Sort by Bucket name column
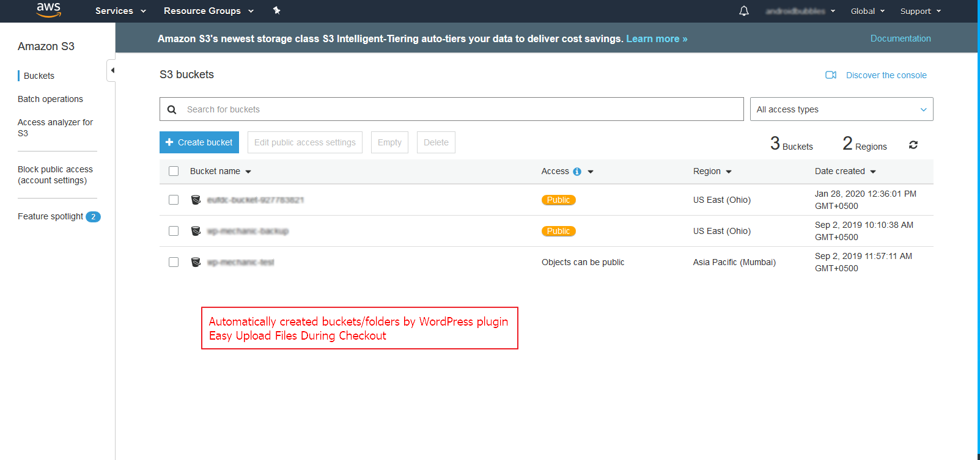The width and height of the screenshot is (980, 460). click(x=220, y=171)
